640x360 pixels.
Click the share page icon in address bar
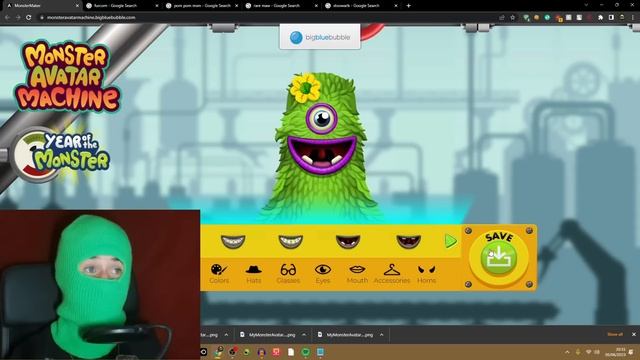tap(502, 18)
